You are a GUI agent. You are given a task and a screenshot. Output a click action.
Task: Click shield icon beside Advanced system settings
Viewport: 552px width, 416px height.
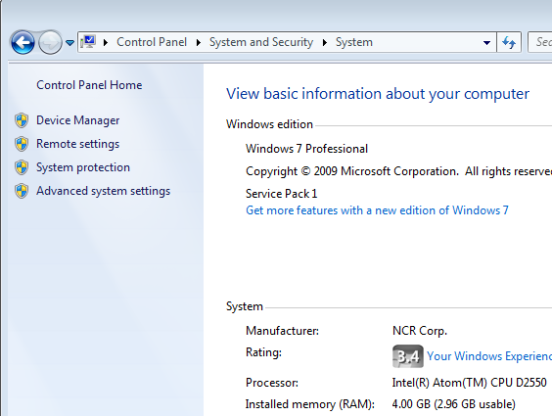tap(21, 191)
